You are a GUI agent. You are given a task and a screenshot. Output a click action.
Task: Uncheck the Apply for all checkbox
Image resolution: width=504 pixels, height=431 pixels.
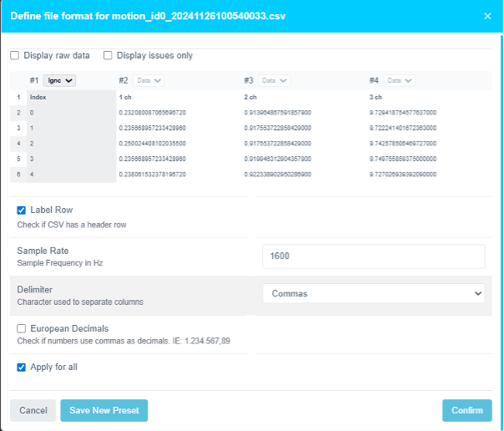pos(22,367)
